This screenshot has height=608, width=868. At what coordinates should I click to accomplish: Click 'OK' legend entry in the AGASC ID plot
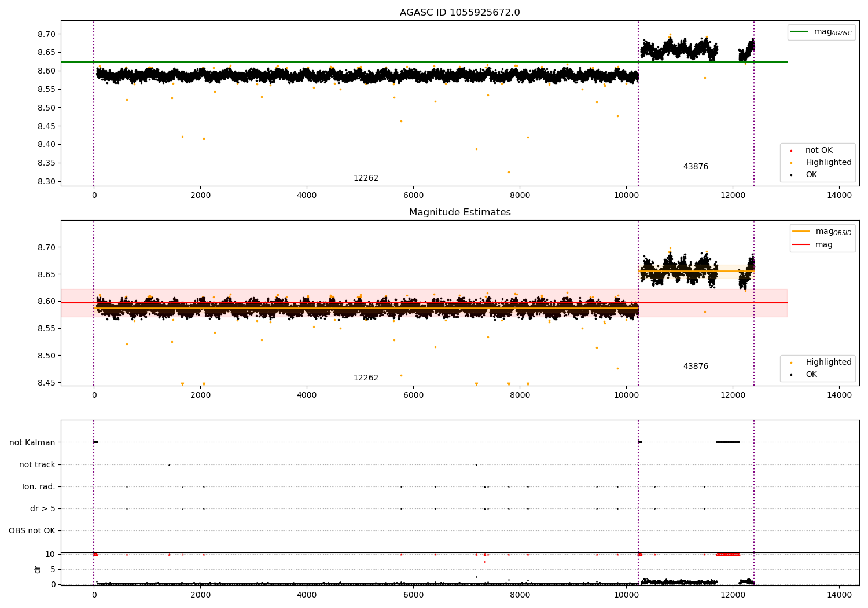(x=811, y=175)
